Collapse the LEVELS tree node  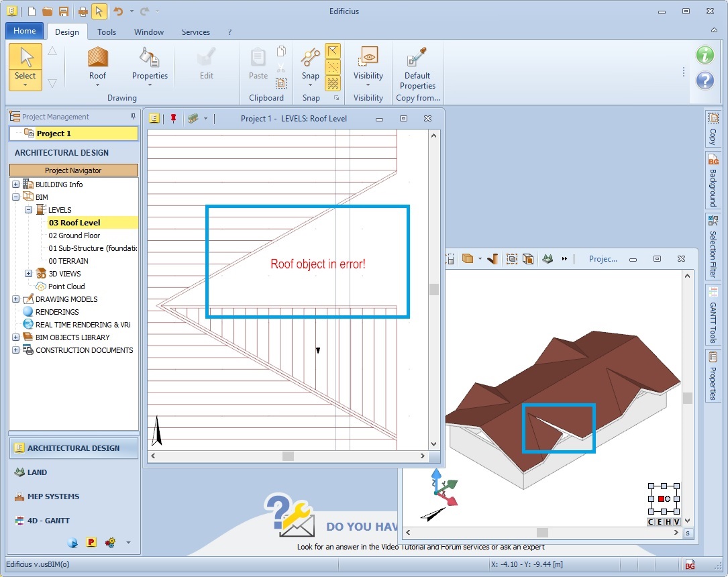click(x=28, y=210)
